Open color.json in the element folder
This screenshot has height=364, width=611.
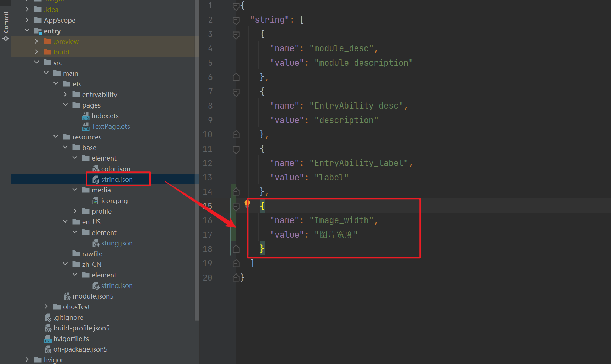point(115,169)
